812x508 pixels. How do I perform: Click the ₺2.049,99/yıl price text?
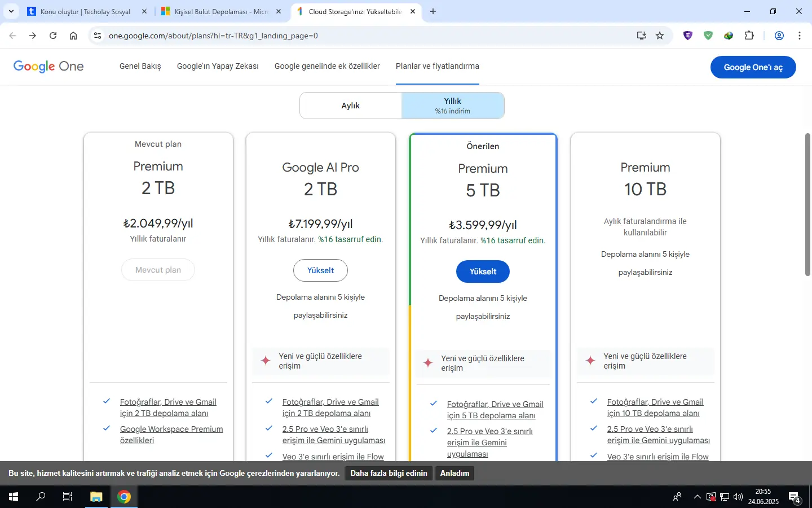pos(158,224)
